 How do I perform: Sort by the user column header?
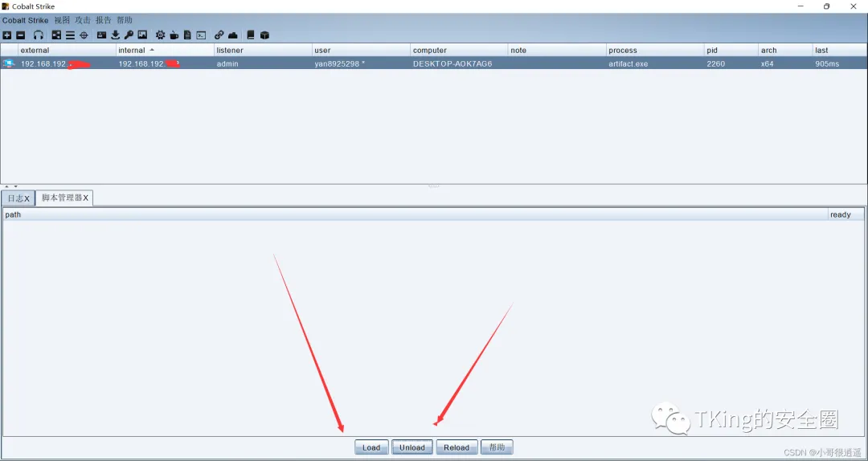tap(361, 50)
